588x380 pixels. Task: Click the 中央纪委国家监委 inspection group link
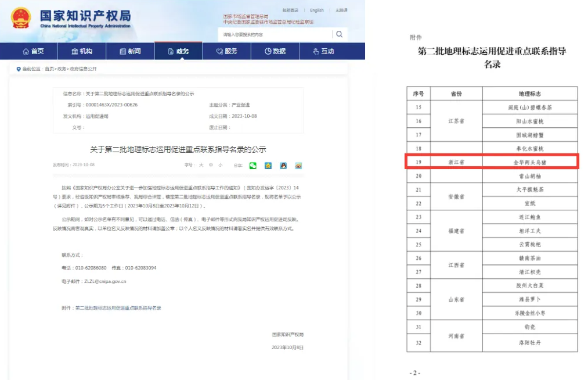coord(269,21)
